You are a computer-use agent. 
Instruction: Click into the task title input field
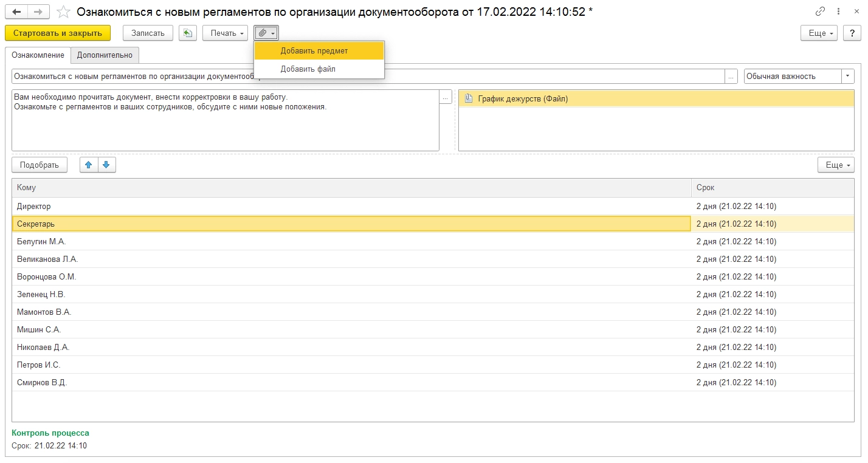(x=368, y=77)
